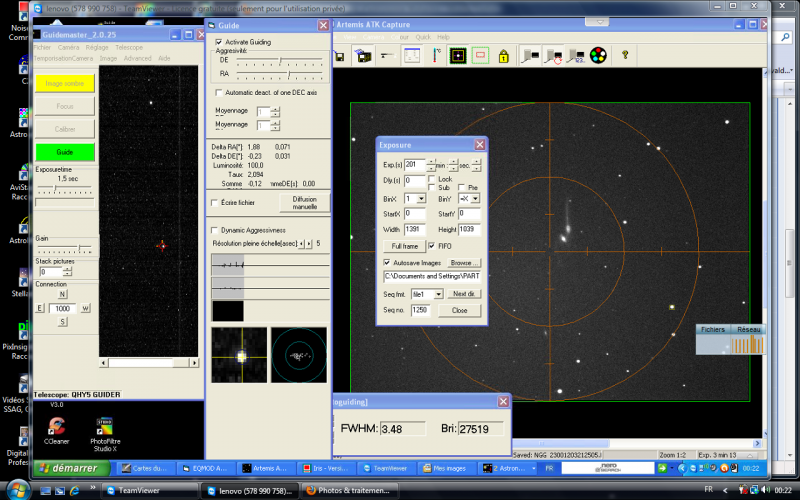Click the green Guide button
The width and height of the screenshot is (800, 500).
click(65, 152)
